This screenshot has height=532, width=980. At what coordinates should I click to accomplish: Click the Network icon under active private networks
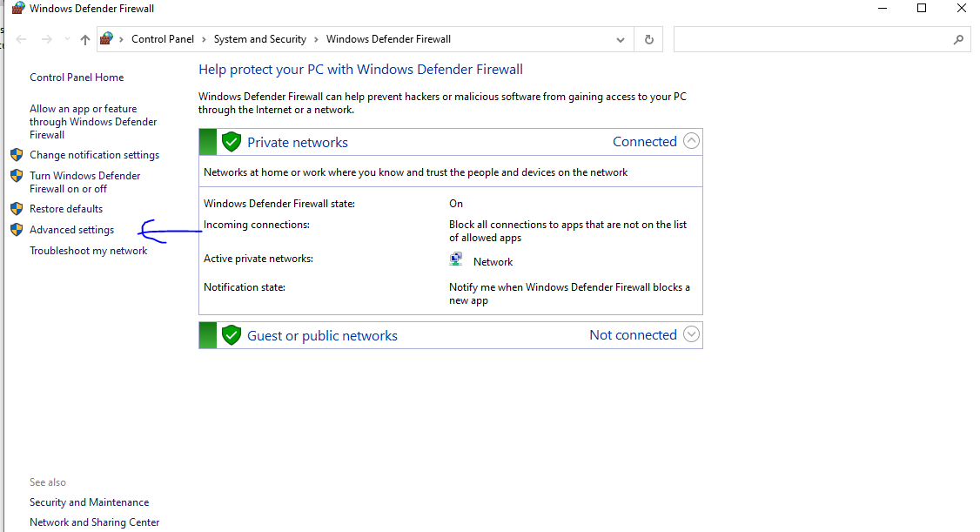456,260
